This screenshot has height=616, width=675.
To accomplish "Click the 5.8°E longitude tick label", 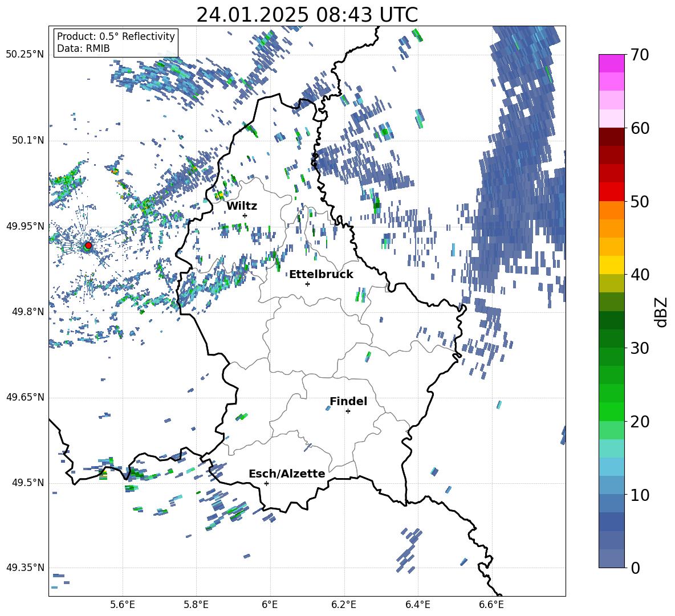I will 196,605.
